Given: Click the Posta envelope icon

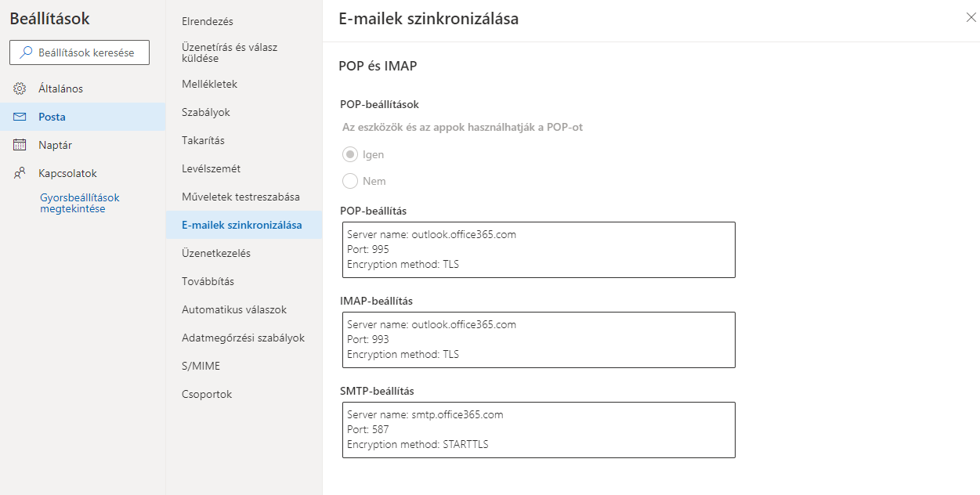Looking at the screenshot, I should coord(20,117).
